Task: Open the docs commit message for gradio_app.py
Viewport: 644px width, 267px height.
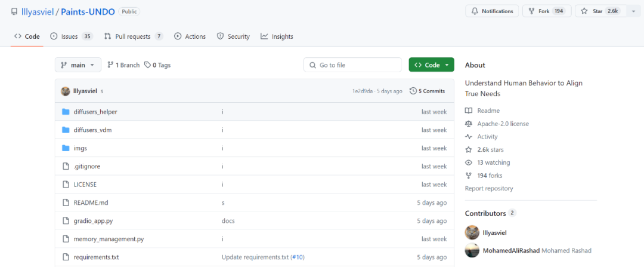Action: click(x=228, y=221)
